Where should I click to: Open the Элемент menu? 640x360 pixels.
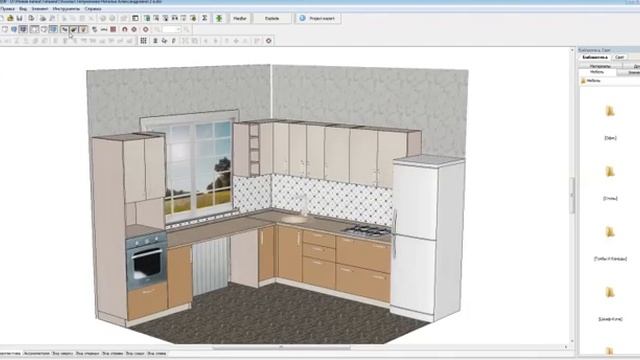pos(40,9)
